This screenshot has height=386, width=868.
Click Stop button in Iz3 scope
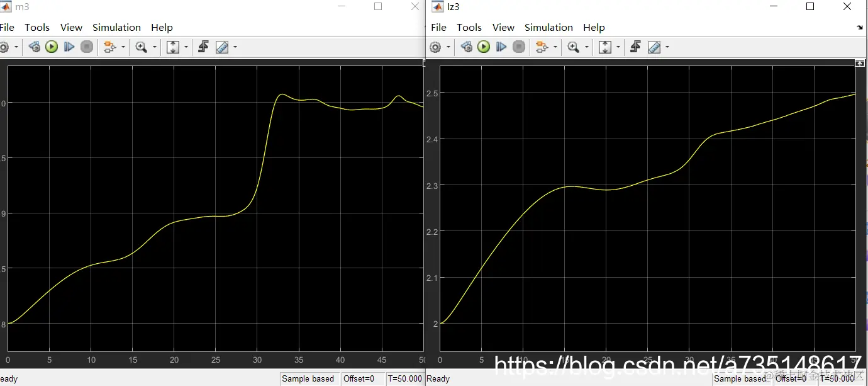pos(519,47)
